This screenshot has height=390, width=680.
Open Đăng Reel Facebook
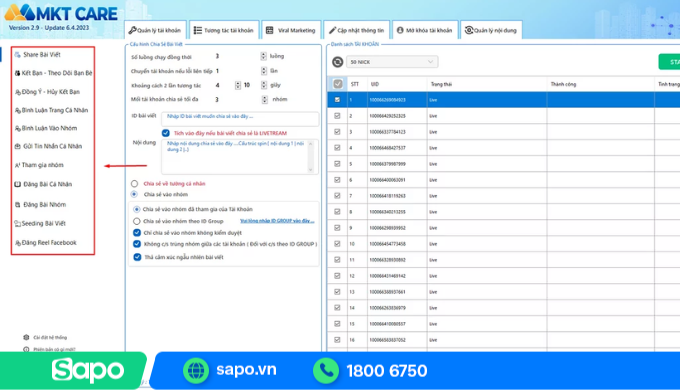[46, 243]
